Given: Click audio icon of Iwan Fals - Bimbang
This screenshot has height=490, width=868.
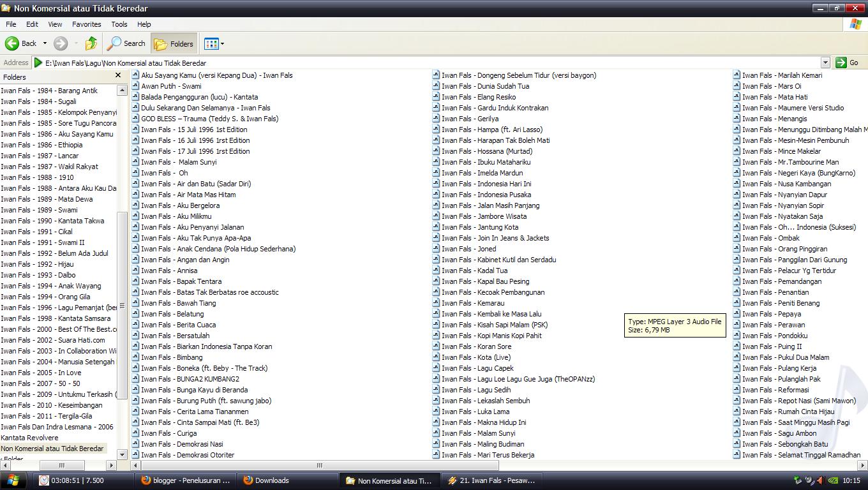Looking at the screenshot, I should 135,357.
